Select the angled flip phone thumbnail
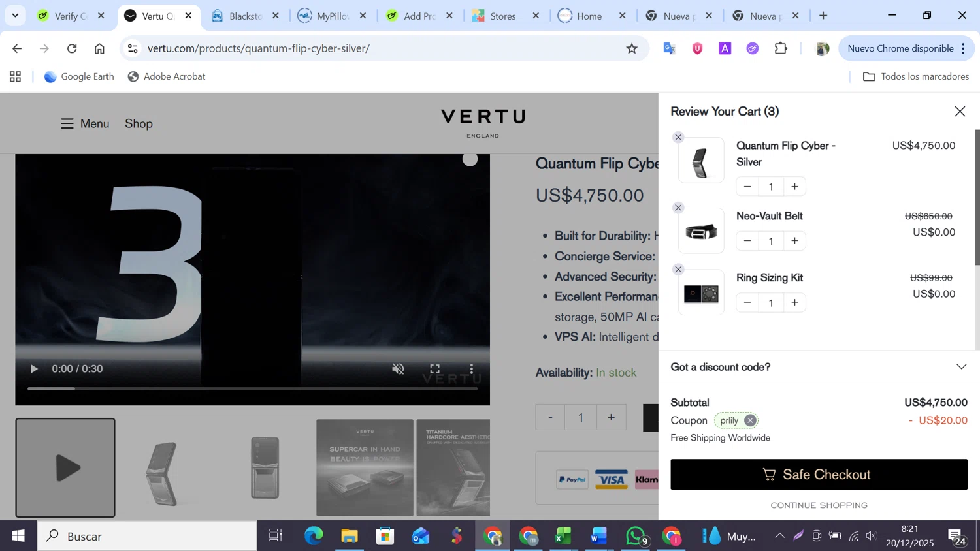 pos(164,467)
